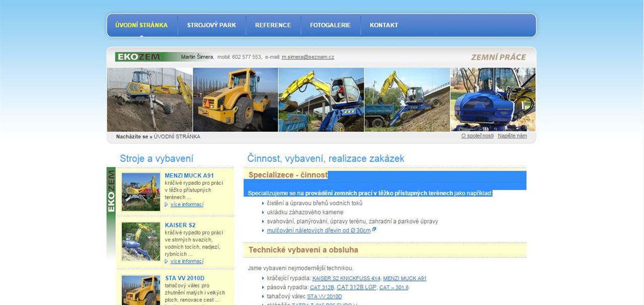Click the banner photo of the blue machine close-up
The image size is (644, 305).
pos(493,100)
